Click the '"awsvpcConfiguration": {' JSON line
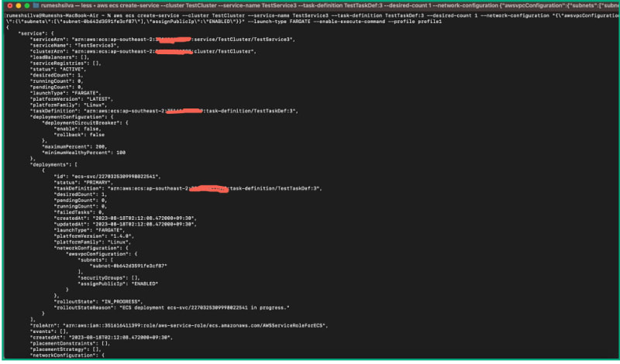 (x=102, y=254)
